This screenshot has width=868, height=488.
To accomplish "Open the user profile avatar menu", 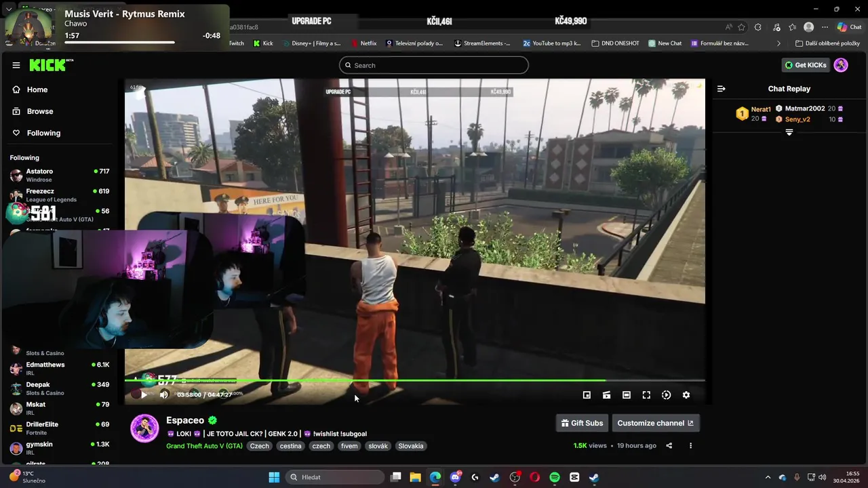I will 841,65.
